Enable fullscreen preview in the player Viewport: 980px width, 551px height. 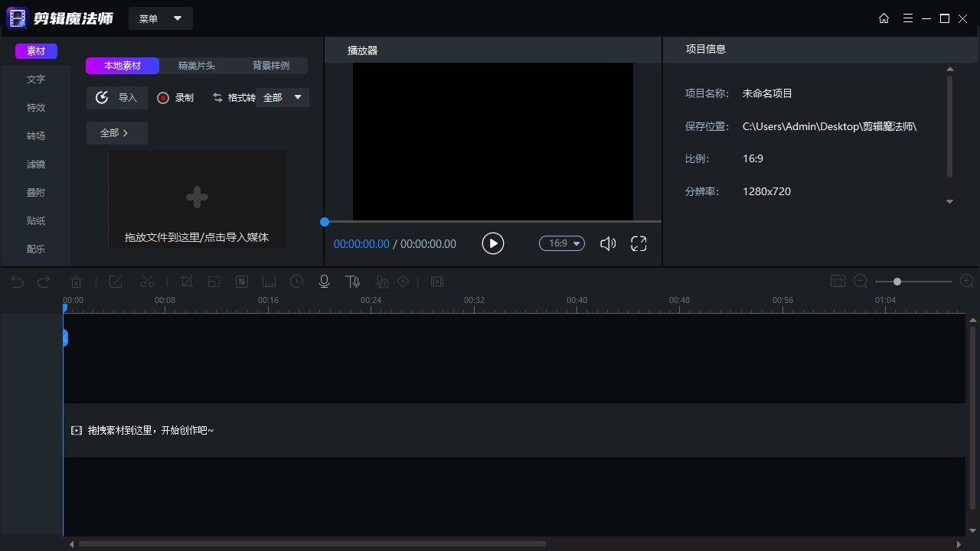click(639, 243)
